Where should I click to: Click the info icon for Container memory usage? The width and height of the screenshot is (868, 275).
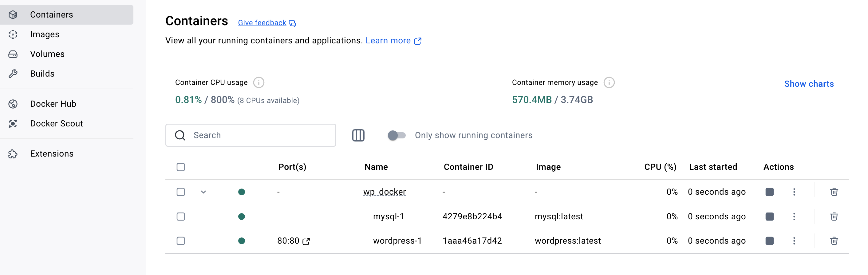(x=609, y=82)
